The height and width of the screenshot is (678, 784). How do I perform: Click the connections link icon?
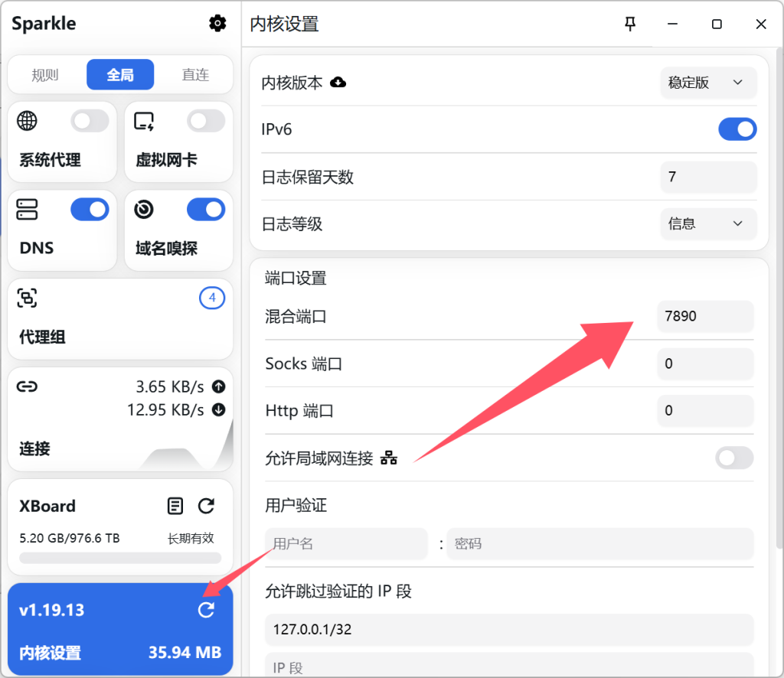point(27,386)
